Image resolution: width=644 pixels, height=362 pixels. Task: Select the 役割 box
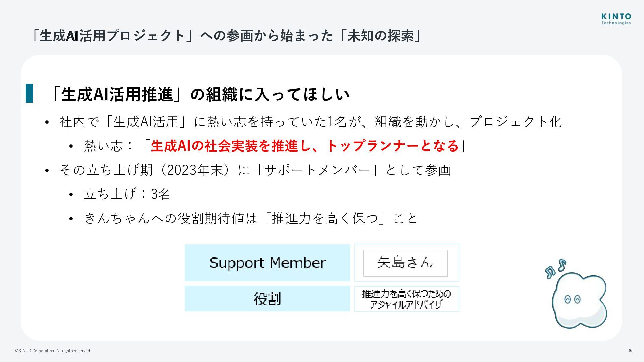click(x=267, y=299)
